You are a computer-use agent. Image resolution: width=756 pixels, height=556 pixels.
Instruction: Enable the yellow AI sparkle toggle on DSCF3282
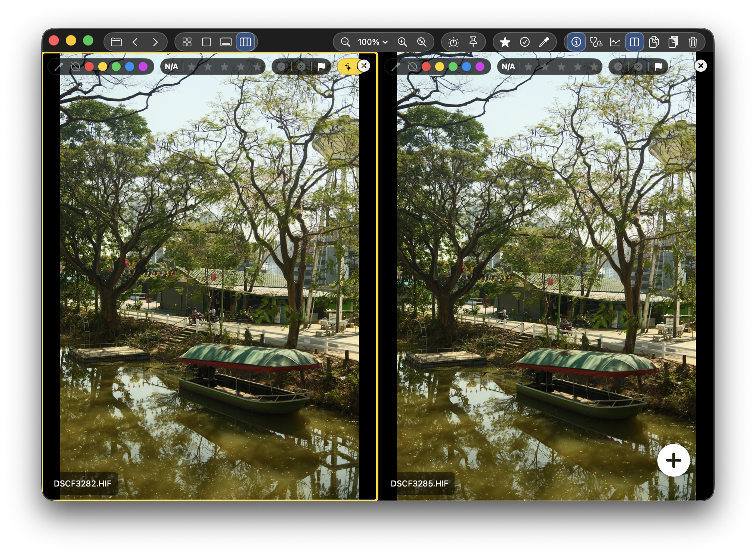348,67
